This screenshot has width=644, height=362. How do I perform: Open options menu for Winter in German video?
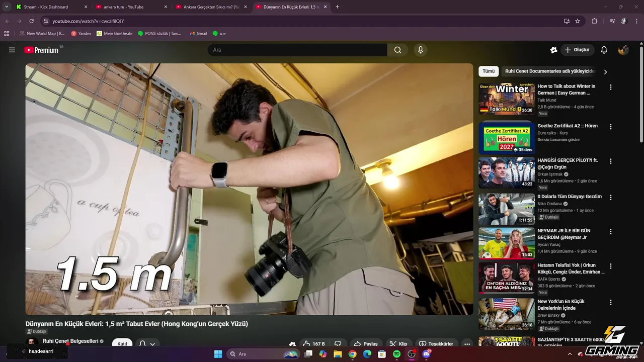click(611, 87)
